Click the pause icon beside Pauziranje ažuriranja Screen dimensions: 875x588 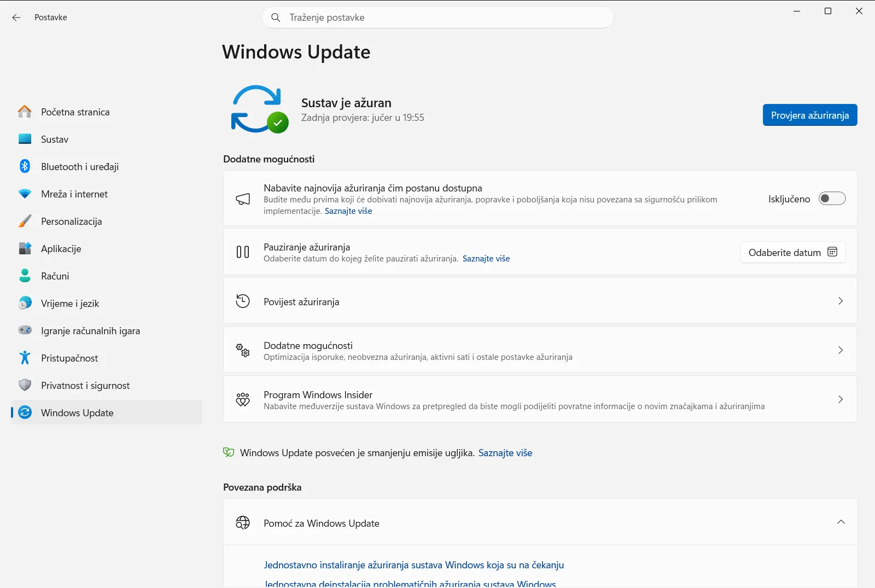[x=243, y=252]
